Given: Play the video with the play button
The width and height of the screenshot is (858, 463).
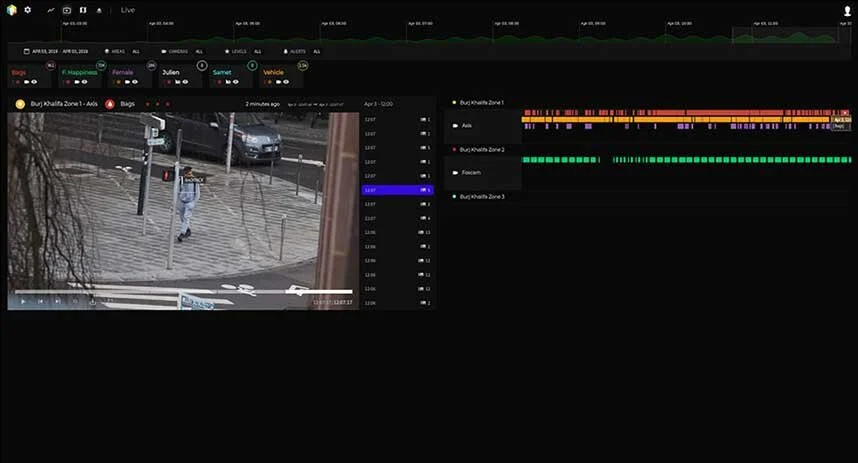Looking at the screenshot, I should (x=23, y=302).
